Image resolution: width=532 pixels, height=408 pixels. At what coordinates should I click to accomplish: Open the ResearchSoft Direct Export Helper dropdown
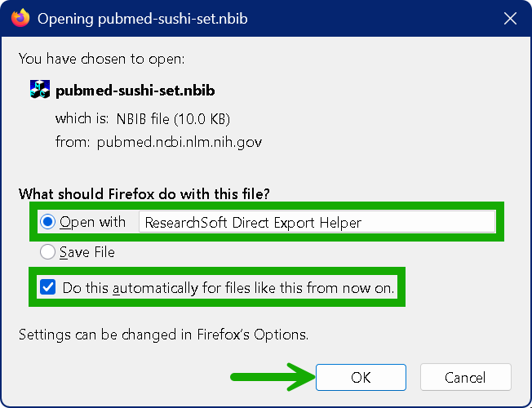point(317,222)
